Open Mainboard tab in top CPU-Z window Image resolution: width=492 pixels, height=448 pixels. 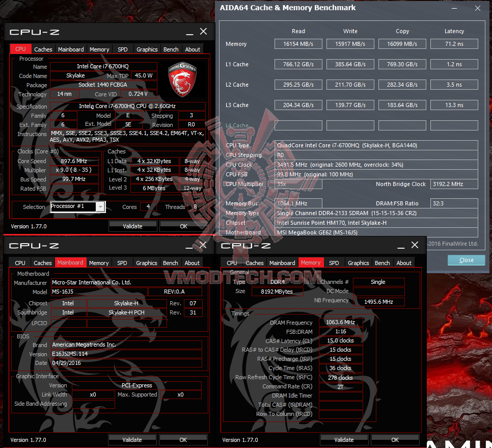[71, 49]
